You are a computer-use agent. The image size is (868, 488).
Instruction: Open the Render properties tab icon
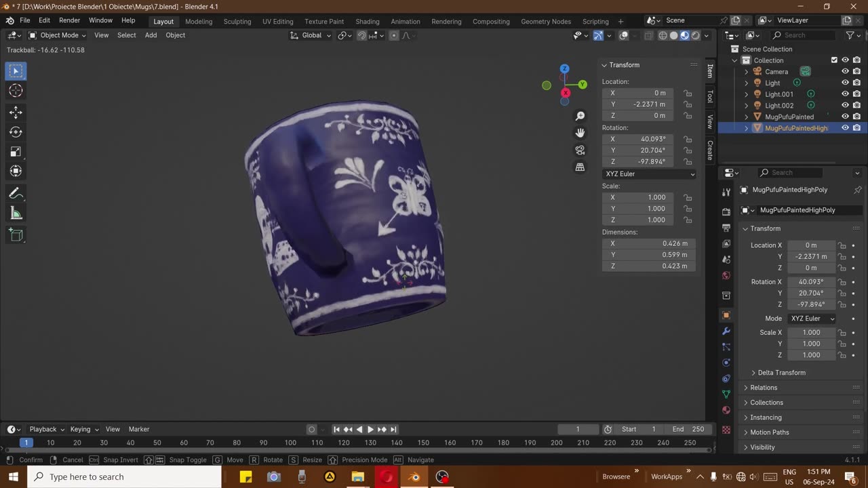(x=726, y=211)
